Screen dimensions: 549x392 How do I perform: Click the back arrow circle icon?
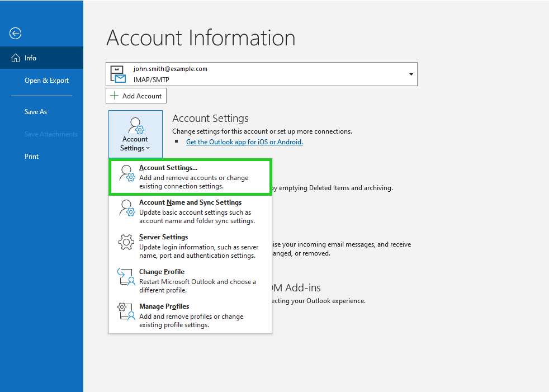point(16,34)
